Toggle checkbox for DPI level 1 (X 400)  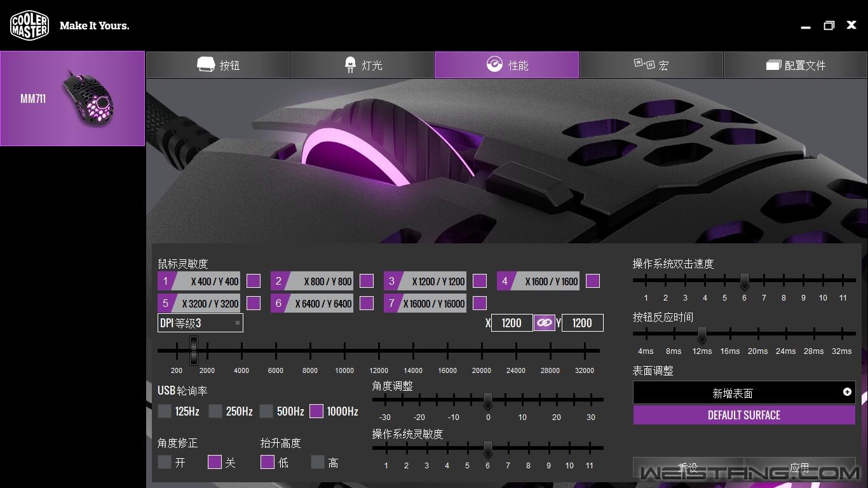(x=254, y=281)
